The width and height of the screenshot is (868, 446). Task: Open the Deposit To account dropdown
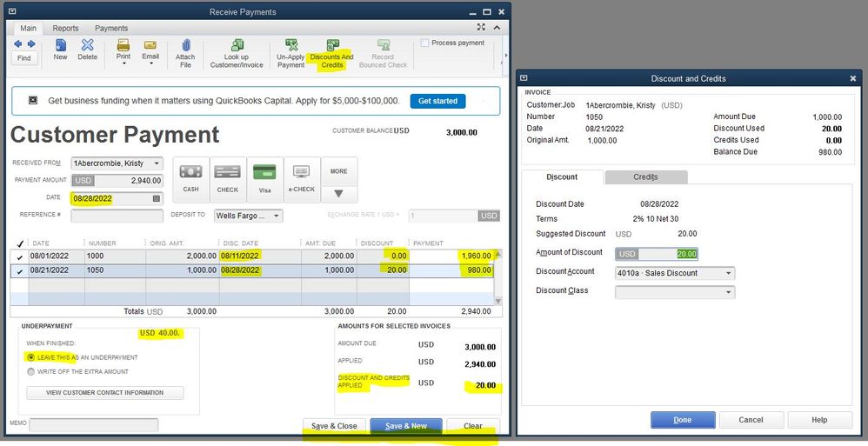277,216
